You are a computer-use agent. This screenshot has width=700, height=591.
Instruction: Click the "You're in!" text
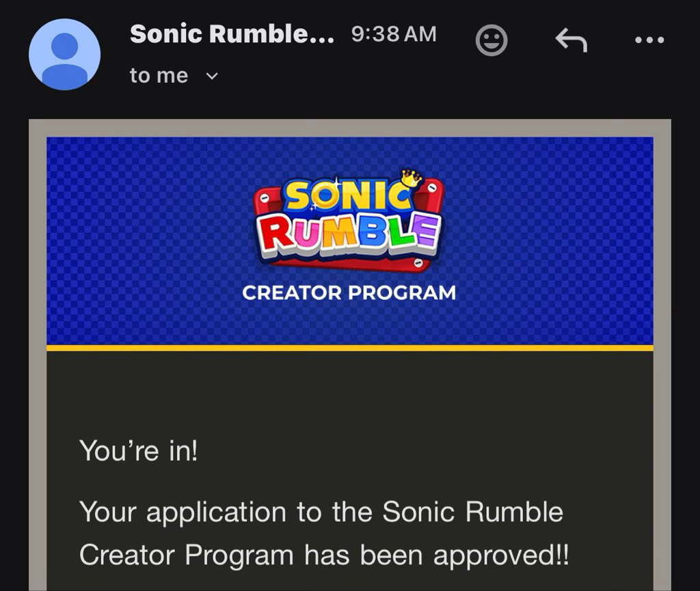pyautogui.click(x=138, y=451)
